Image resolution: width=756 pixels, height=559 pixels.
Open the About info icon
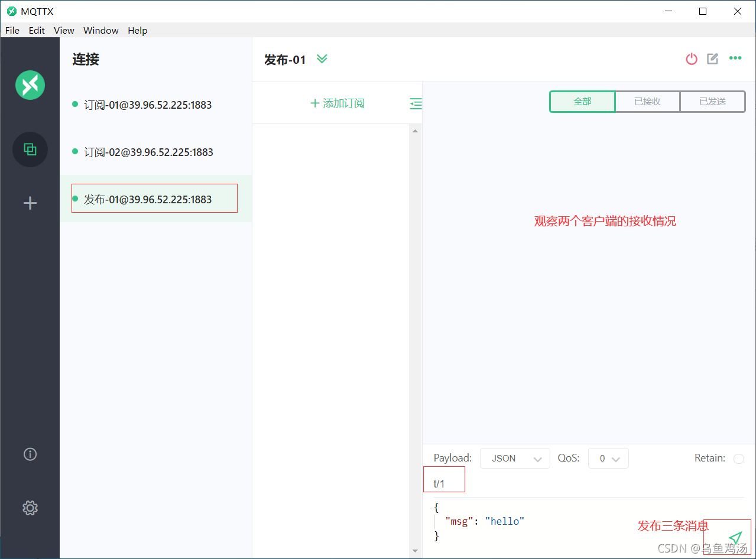30,454
